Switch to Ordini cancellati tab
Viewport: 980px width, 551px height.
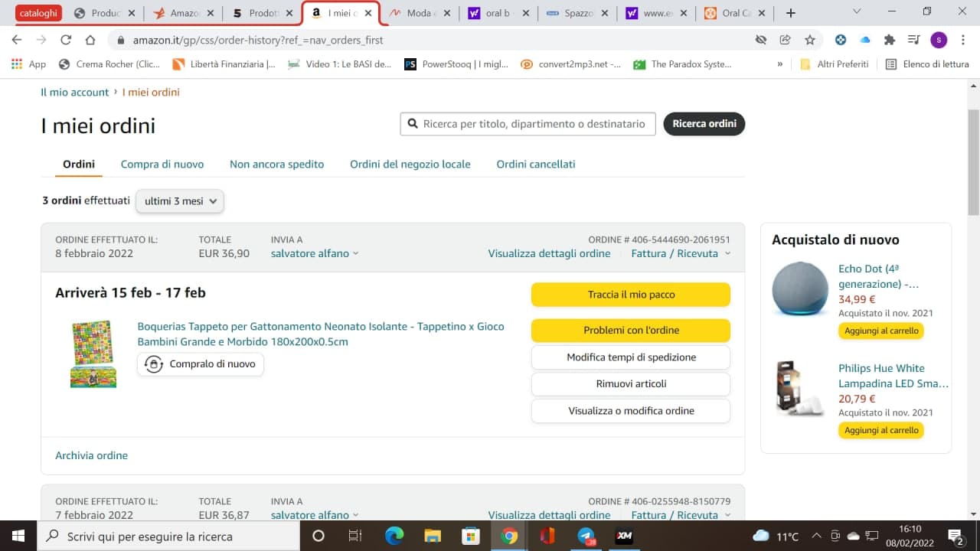535,164
